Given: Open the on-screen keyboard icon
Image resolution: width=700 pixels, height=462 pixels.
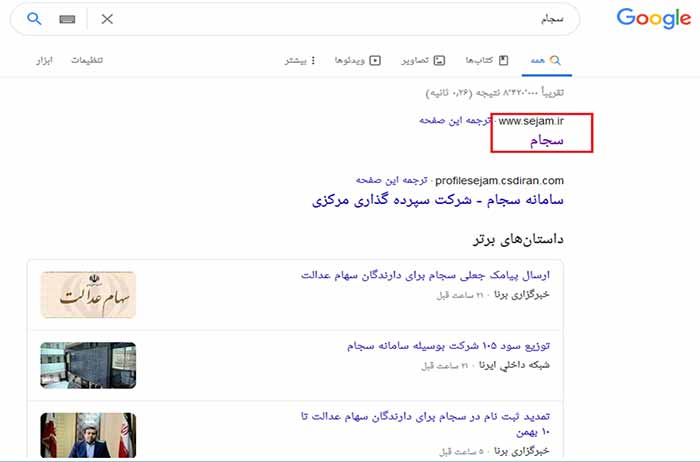Looking at the screenshot, I should tap(67, 19).
